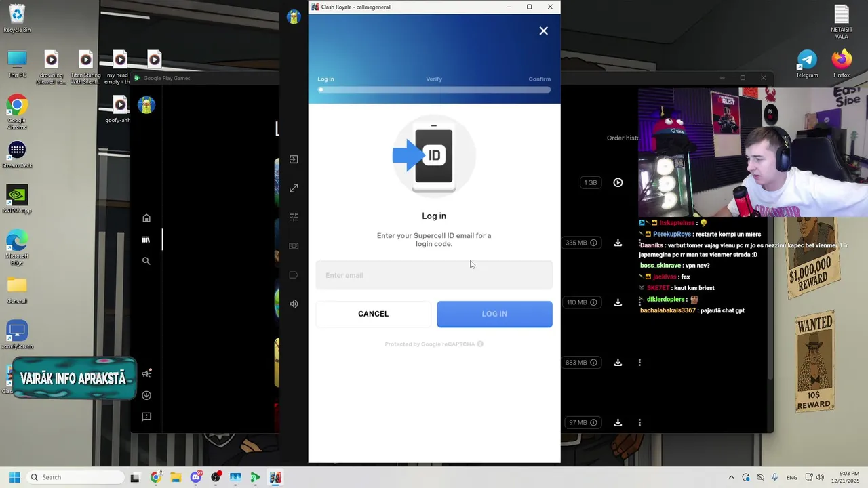
Task: Click the Enter email input field
Action: pos(434,275)
